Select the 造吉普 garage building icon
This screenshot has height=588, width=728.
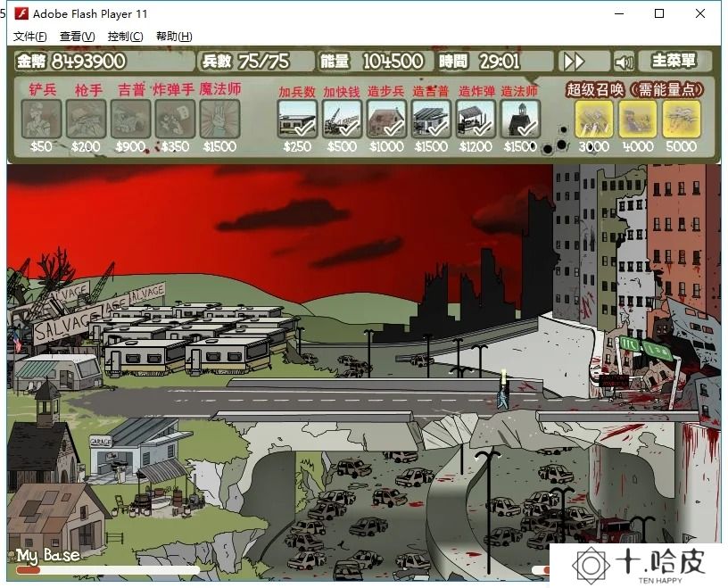pyautogui.click(x=431, y=119)
